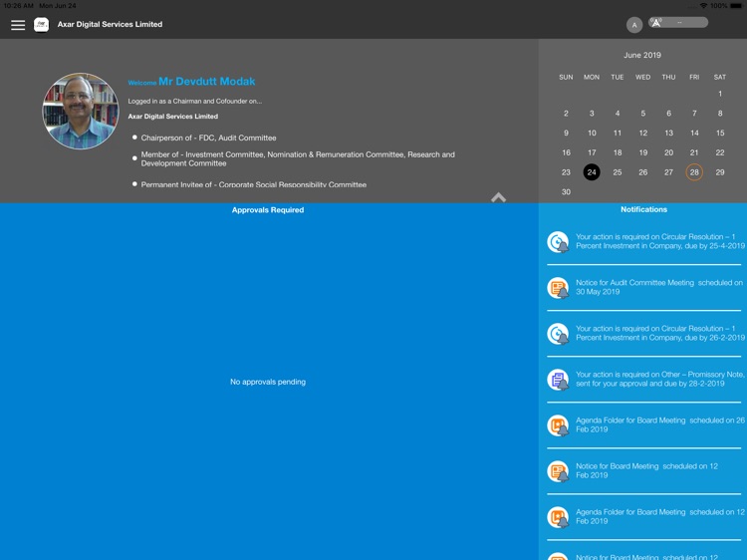Click 'No approvals pending' text
Image resolution: width=747 pixels, height=560 pixels.
268,382
